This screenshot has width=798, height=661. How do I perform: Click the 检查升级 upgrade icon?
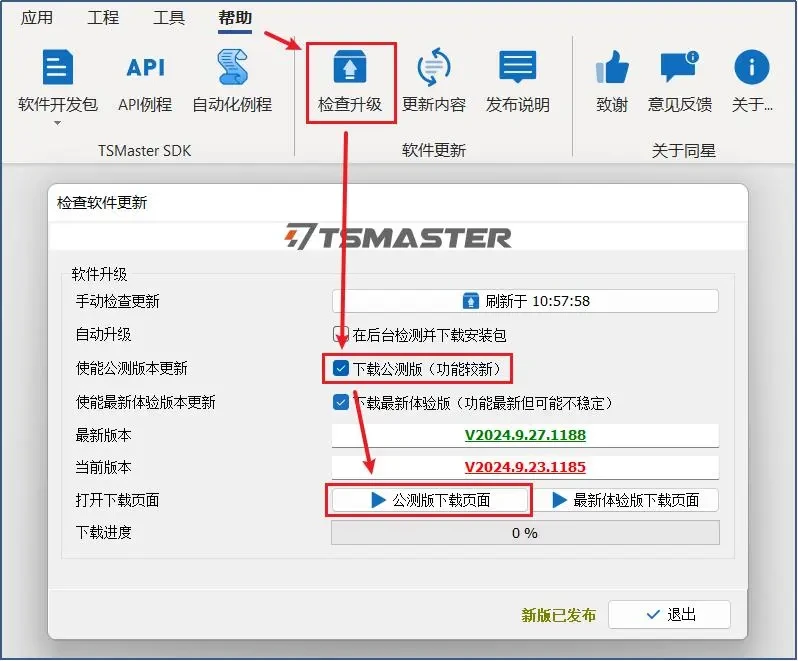[x=350, y=67]
